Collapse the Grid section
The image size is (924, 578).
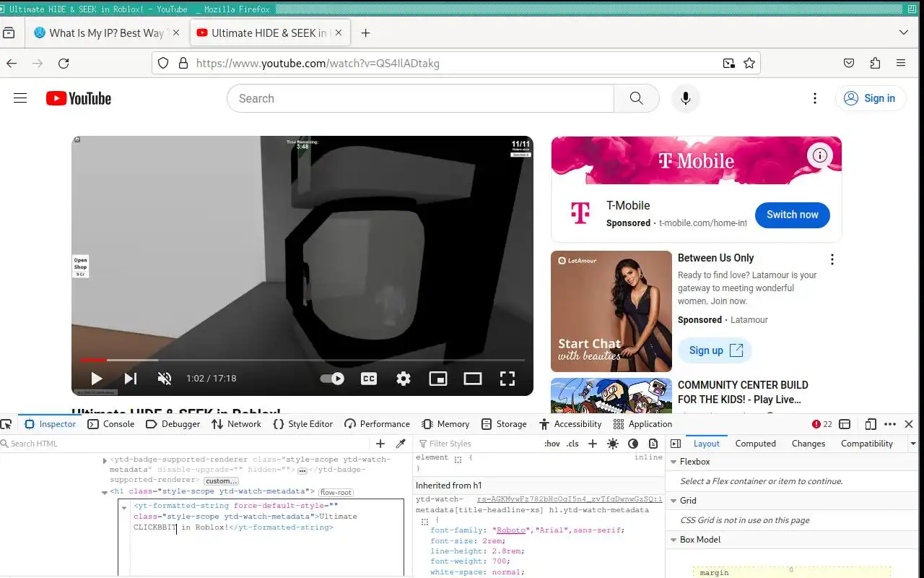click(x=674, y=501)
